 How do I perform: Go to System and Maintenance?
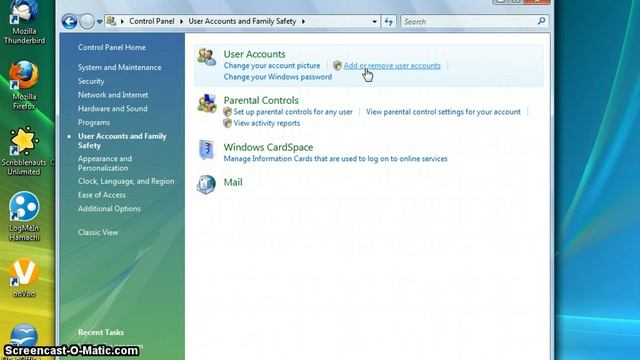[x=120, y=67]
